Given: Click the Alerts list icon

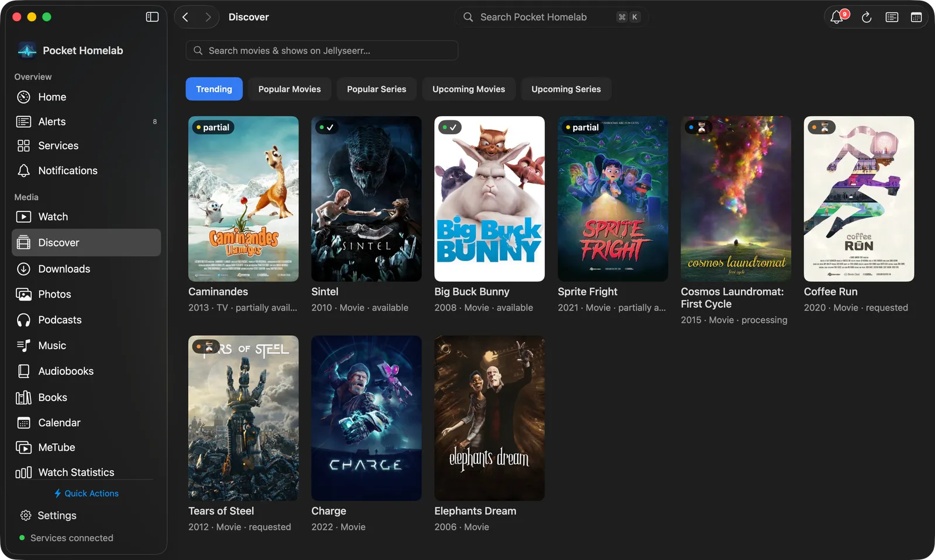Looking at the screenshot, I should 23,121.
